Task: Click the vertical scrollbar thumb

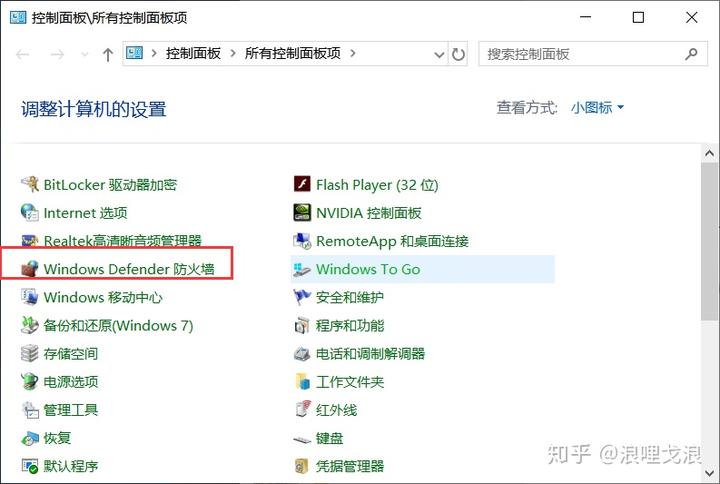Action: [709, 241]
